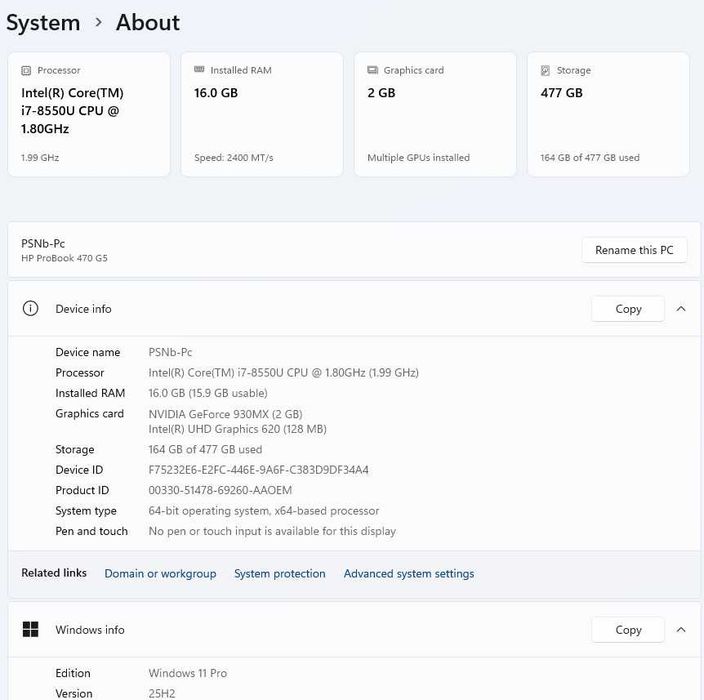Click Intel(R) UHD Graphics 620 text
Image resolution: width=704 pixels, height=700 pixels.
[x=238, y=429]
